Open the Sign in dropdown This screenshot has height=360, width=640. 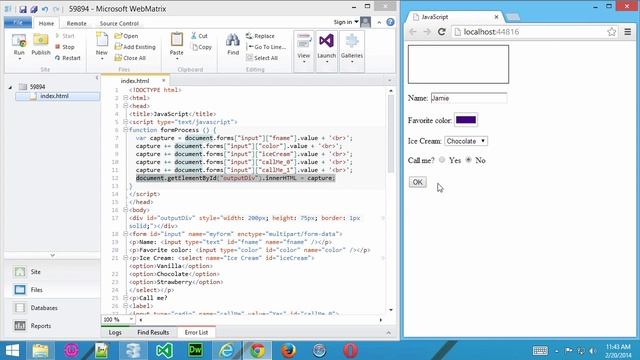tap(346, 22)
